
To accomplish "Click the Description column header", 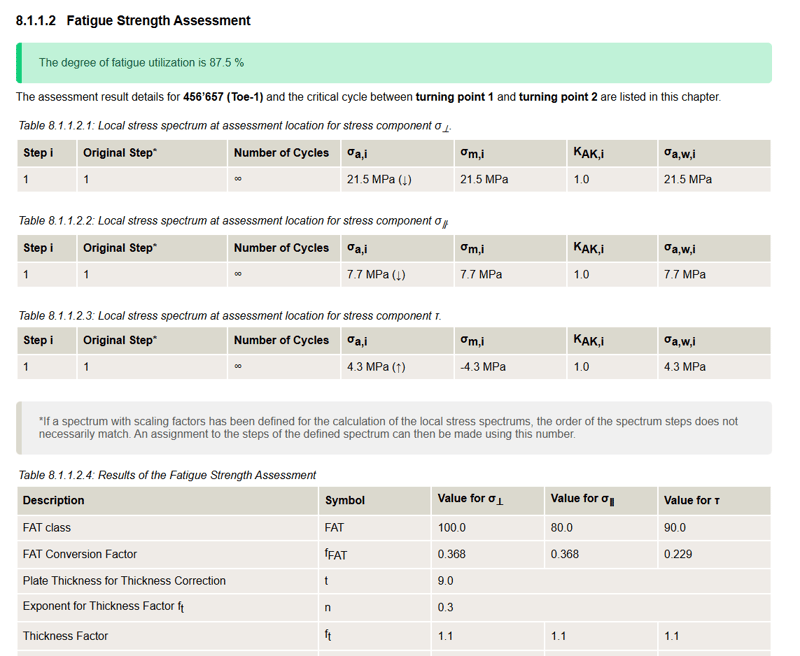I will coord(54,500).
